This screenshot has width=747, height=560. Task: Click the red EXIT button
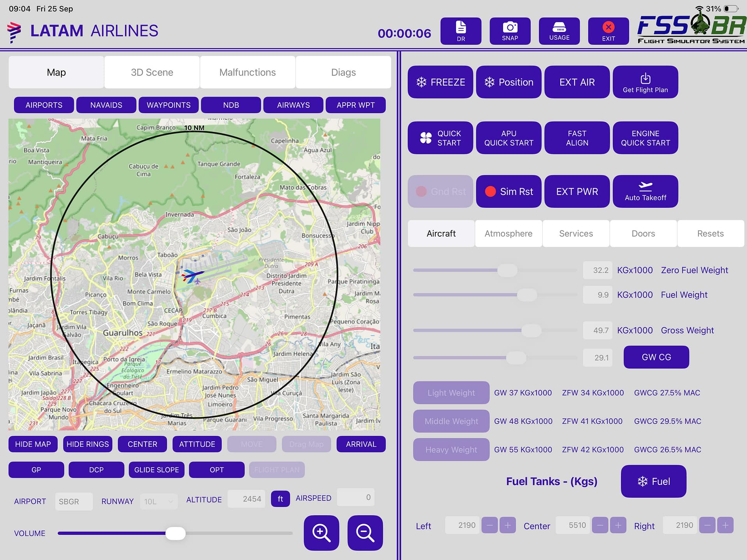click(x=608, y=31)
